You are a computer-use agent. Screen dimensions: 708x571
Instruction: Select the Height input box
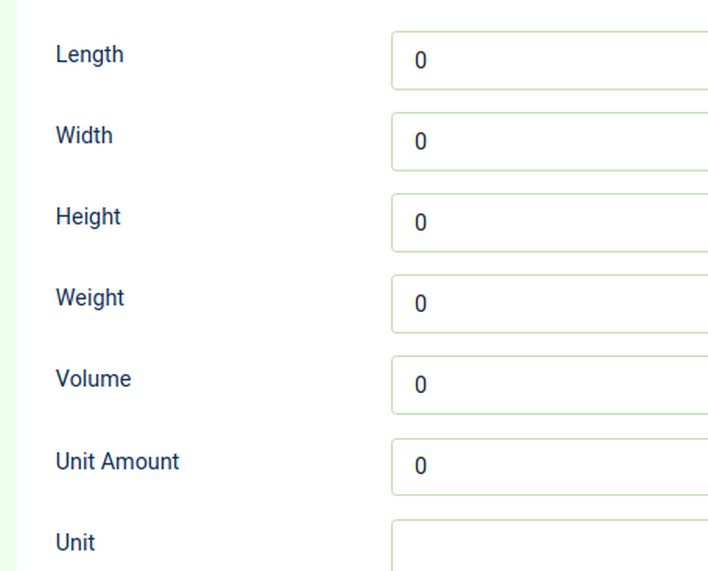550,223
